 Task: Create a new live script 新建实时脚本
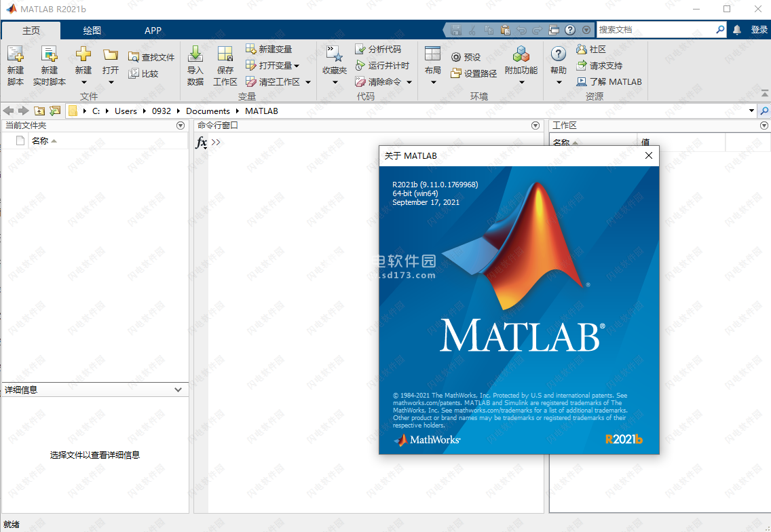[49, 65]
